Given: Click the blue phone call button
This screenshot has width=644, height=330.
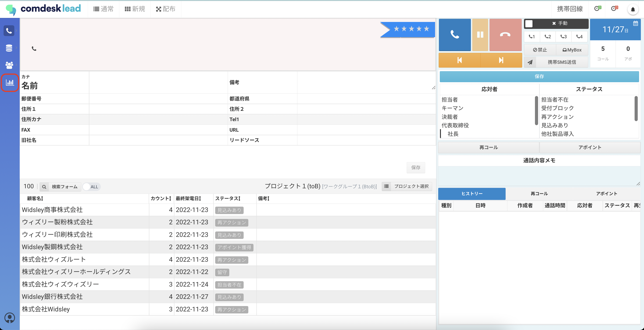Looking at the screenshot, I should (x=455, y=35).
